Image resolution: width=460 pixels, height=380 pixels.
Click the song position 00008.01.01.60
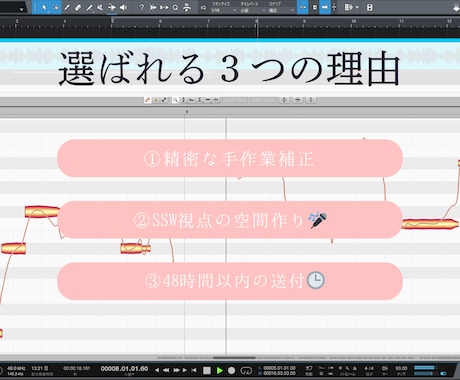pos(124,369)
